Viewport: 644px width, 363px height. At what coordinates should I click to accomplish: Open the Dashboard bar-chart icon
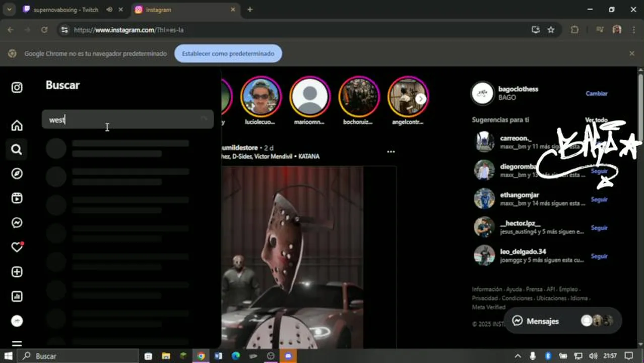pos(17,296)
